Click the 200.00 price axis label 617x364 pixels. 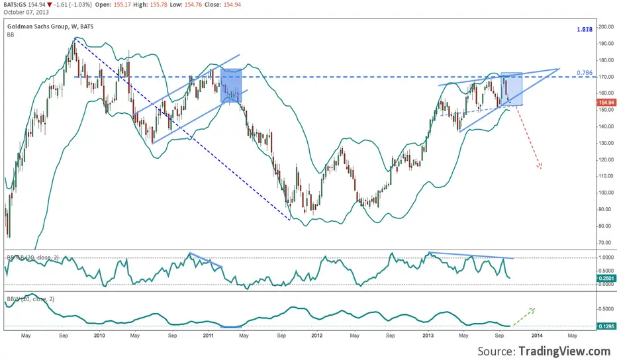click(x=606, y=26)
